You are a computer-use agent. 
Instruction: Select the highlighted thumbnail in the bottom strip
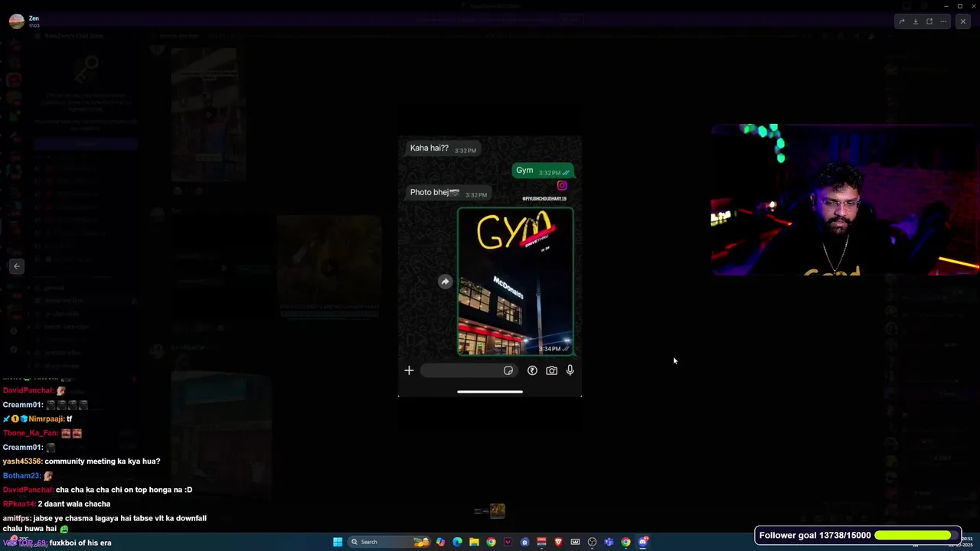click(498, 510)
